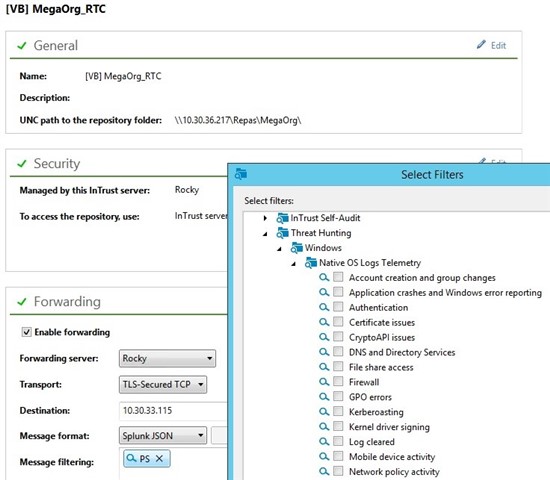Click the magnifier icon beside Kerberoasting

point(324,412)
